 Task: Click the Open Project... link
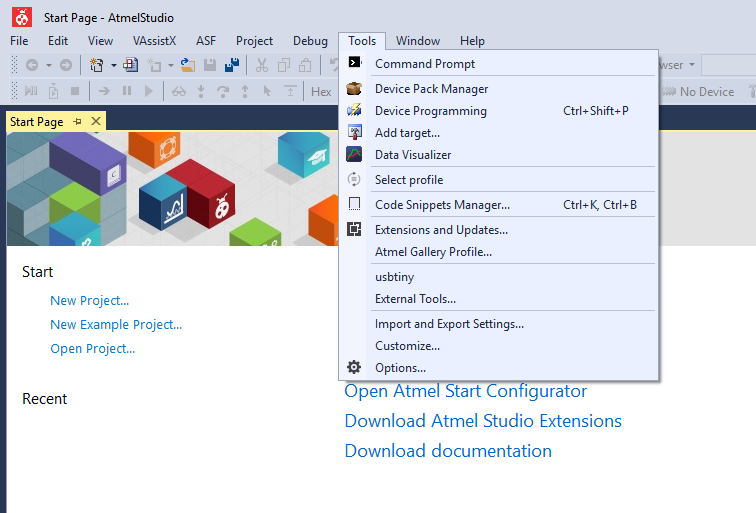click(93, 349)
